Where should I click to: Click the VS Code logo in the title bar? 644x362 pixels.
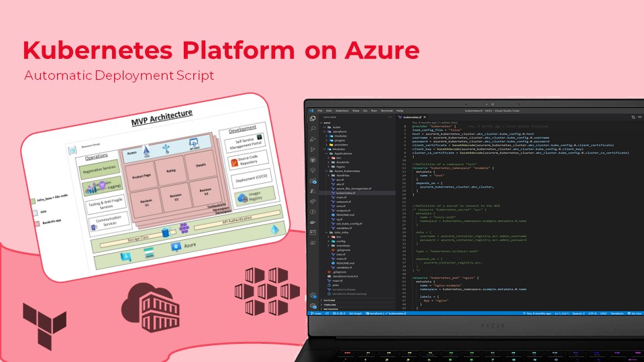[x=311, y=111]
